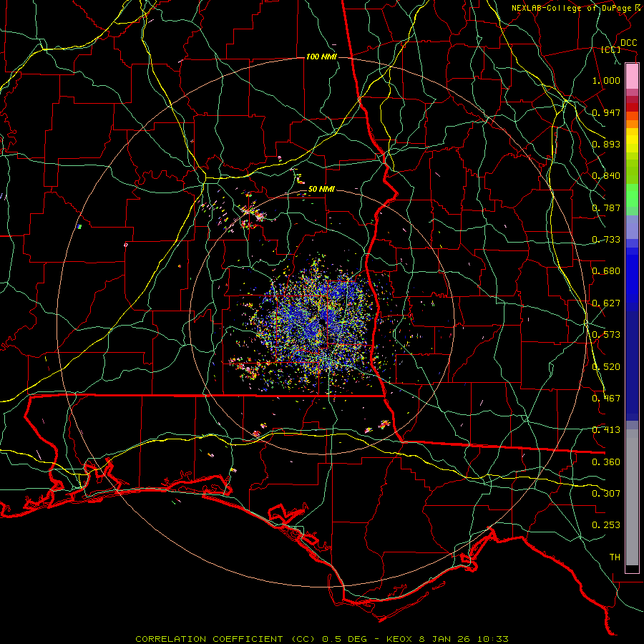This screenshot has height=644, width=644.
Task: Click the 0.627 color scale value
Action: tap(606, 303)
